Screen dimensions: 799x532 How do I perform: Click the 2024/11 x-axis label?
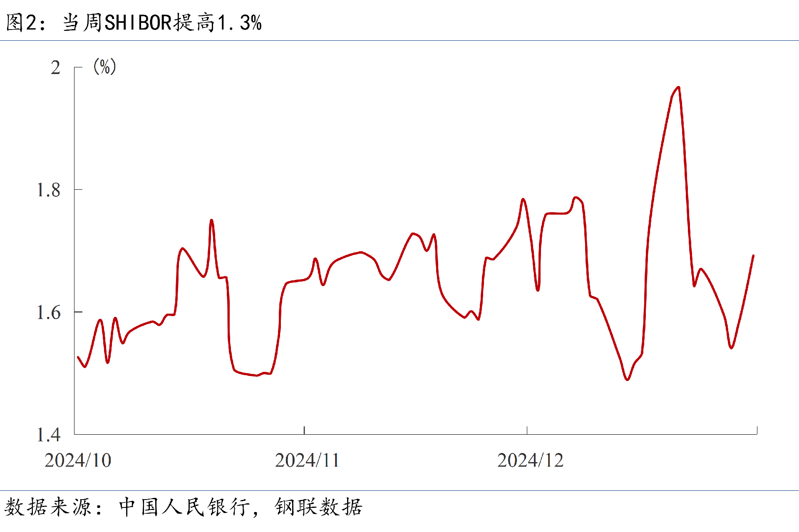click(x=307, y=460)
